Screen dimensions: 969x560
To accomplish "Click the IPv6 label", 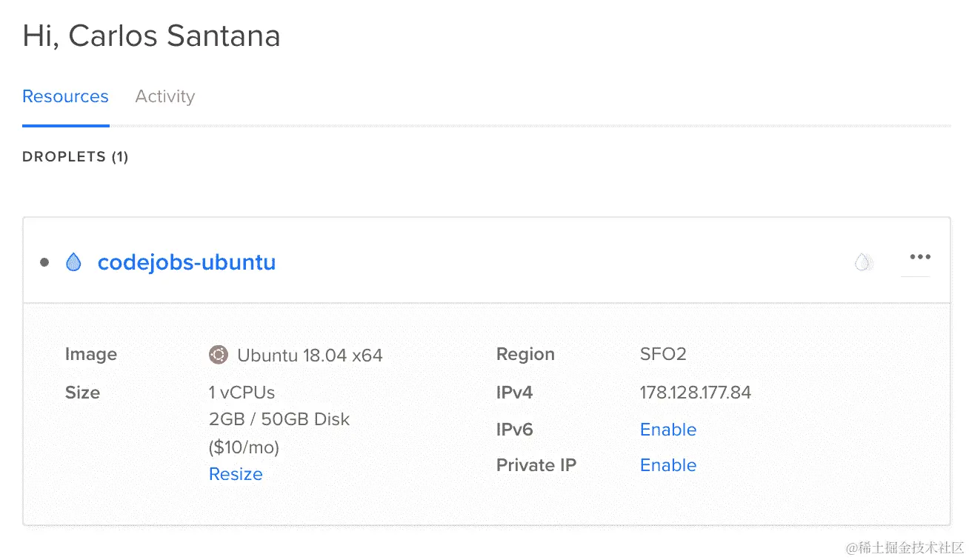I will click(514, 430).
